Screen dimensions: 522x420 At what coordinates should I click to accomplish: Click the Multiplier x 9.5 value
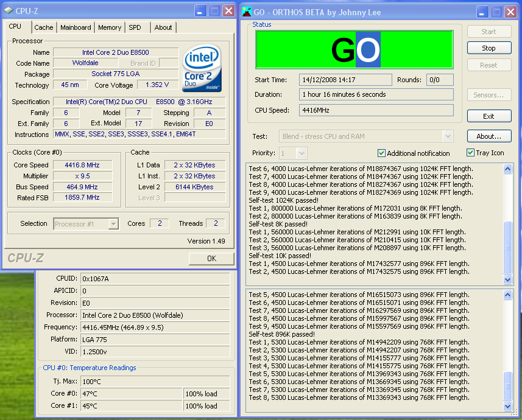pos(82,176)
